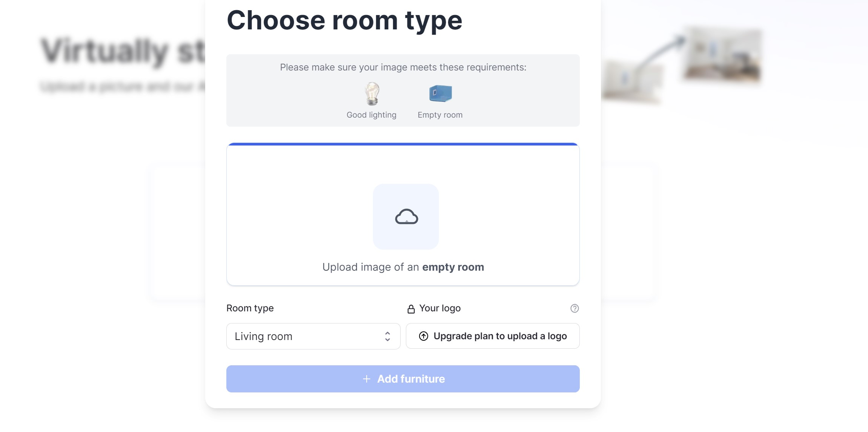Screen dimensions: 868x432
Task: Click the Your logo label
Action: tap(440, 308)
